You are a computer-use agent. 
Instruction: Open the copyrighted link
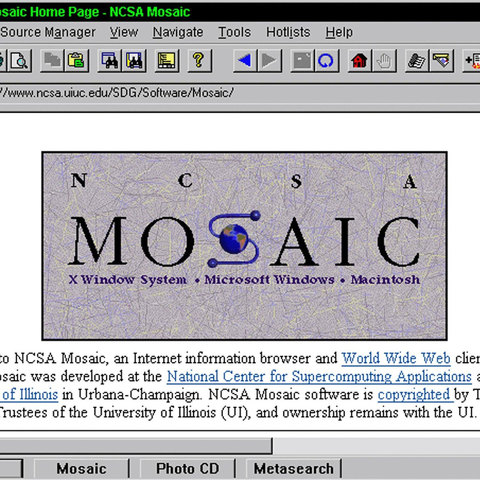click(x=414, y=395)
